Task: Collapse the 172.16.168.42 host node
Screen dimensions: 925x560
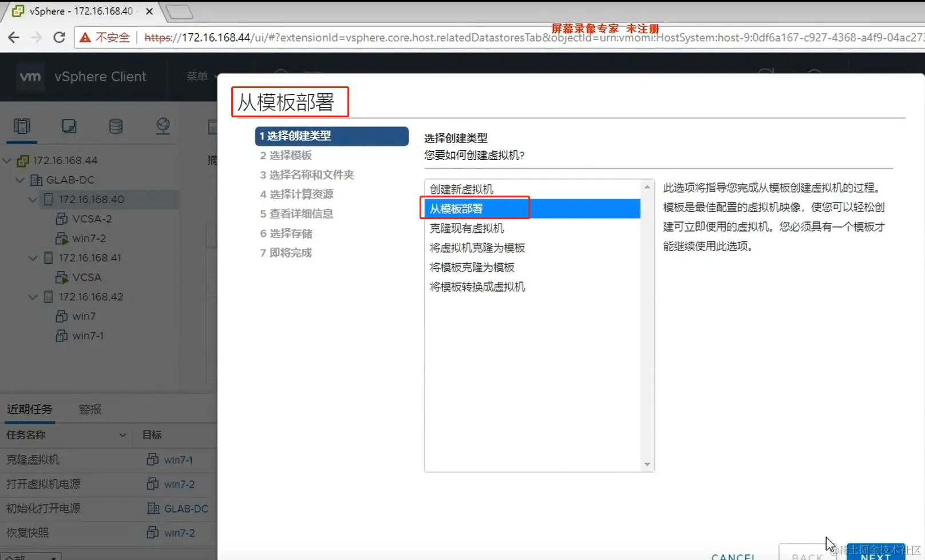Action: [33, 297]
